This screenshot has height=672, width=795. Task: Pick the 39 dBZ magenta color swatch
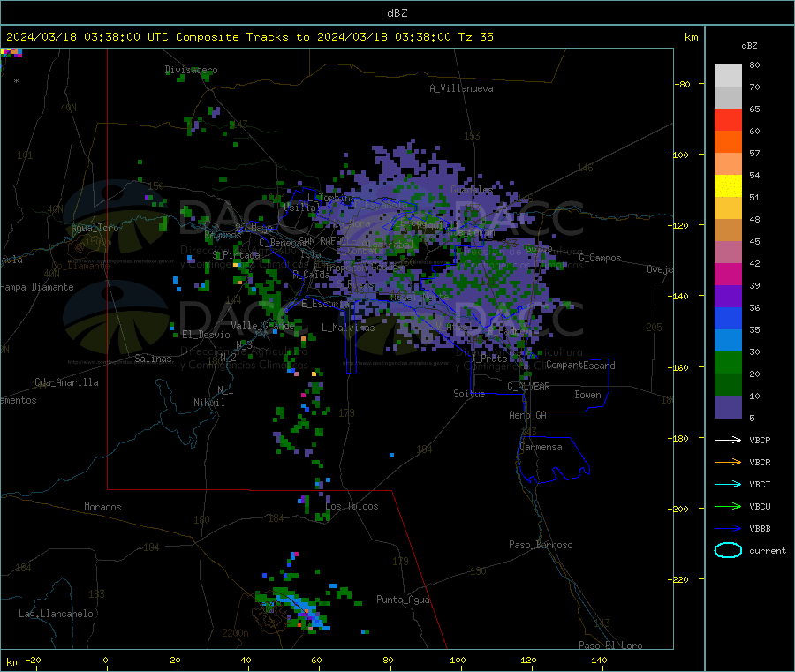point(728,274)
